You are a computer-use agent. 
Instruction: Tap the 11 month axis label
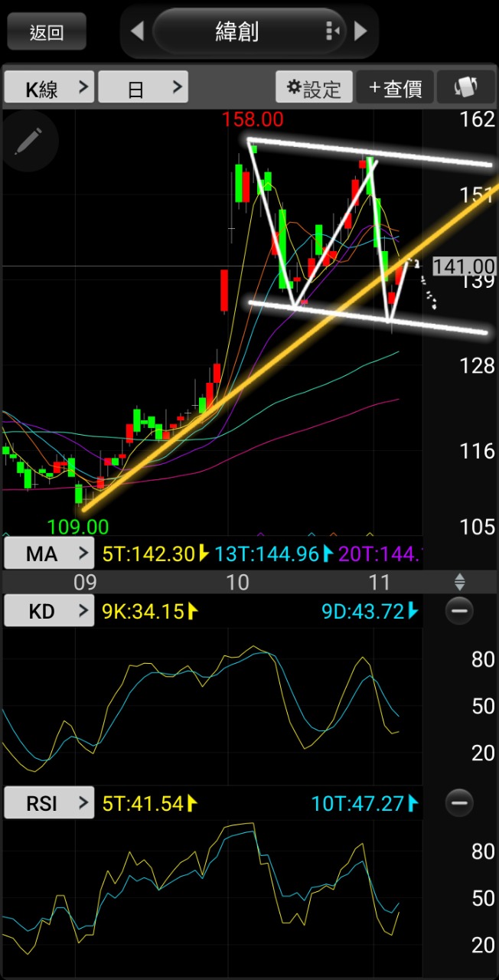coord(380,583)
